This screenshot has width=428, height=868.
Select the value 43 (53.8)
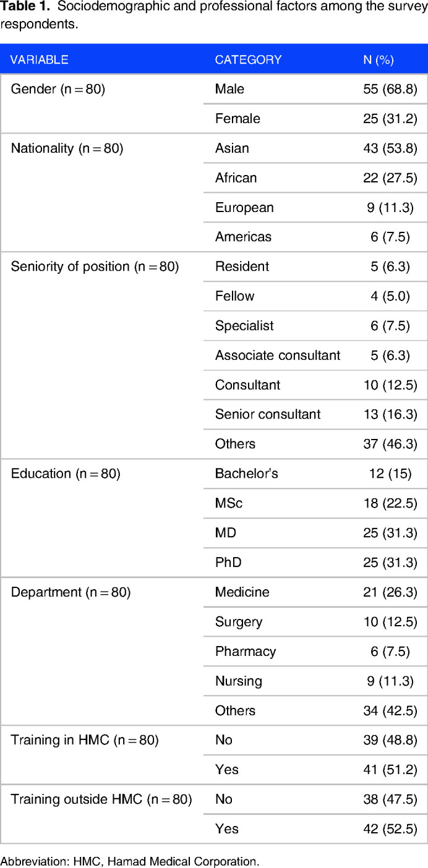[390, 148]
